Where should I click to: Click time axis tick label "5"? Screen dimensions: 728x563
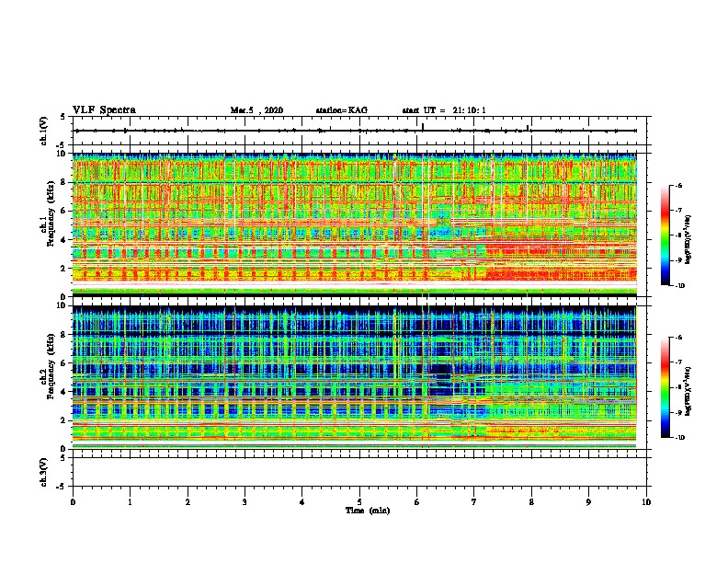coord(359,502)
